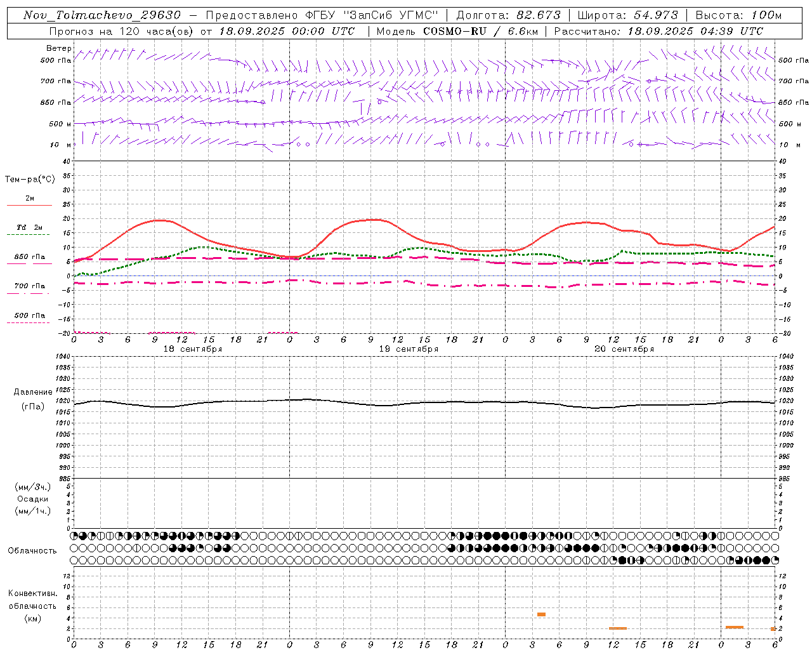Click the 'Прогноз на 120 часа(ов)' forecast text

pyautogui.click(x=122, y=31)
